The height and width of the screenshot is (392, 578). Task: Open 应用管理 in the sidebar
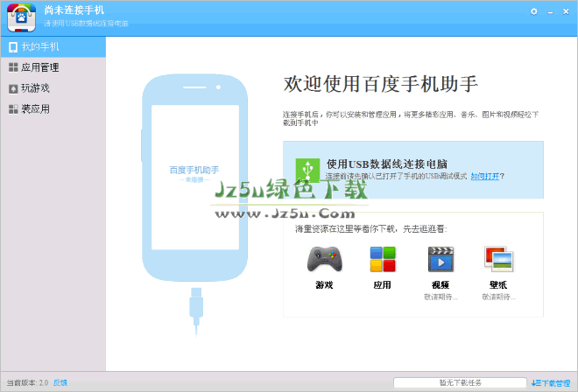[x=53, y=67]
